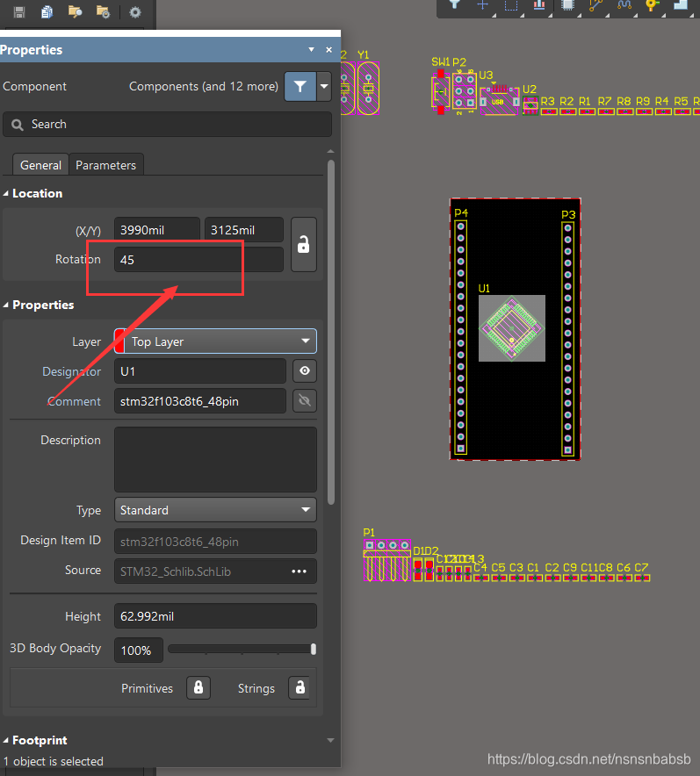Toggle the Primitives lock
The width and height of the screenshot is (700, 776).
click(x=198, y=687)
